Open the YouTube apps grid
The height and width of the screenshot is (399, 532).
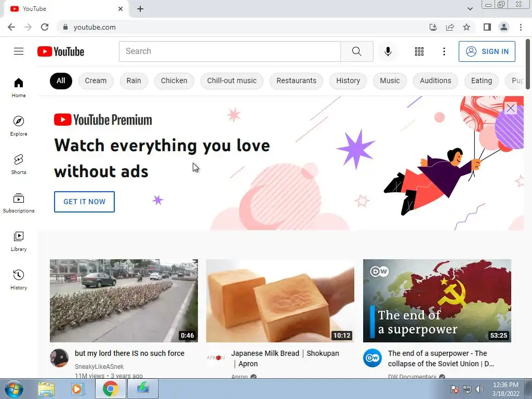(419, 51)
